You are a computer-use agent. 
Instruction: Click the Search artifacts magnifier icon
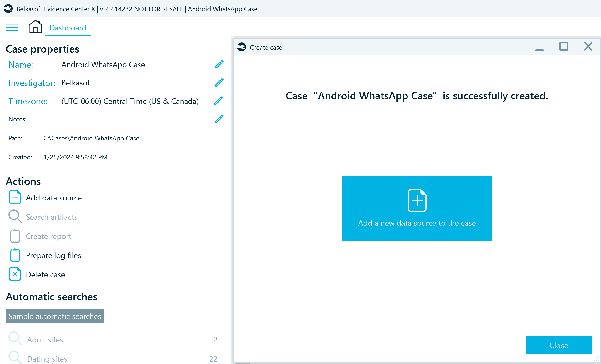(x=15, y=216)
